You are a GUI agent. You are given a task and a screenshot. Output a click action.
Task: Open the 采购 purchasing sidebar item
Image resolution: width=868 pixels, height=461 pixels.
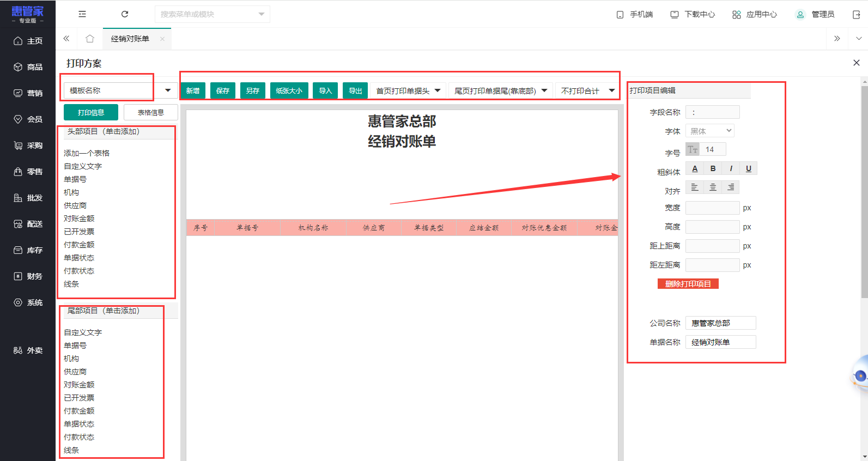coord(28,145)
